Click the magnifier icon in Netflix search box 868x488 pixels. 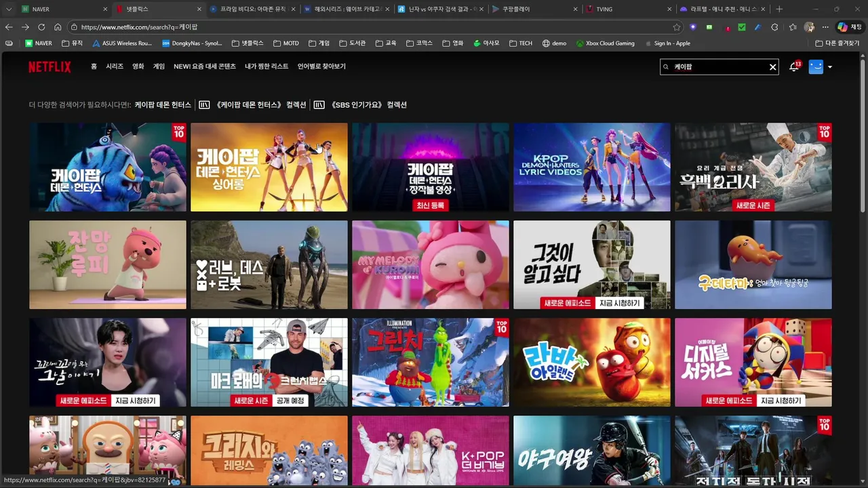click(667, 67)
